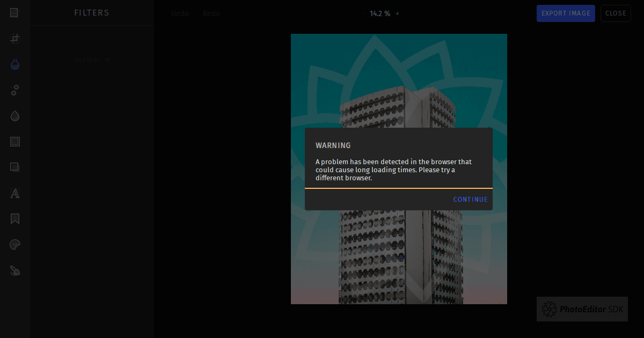Click the Undo button
Image resolution: width=644 pixels, height=338 pixels.
pos(180,13)
